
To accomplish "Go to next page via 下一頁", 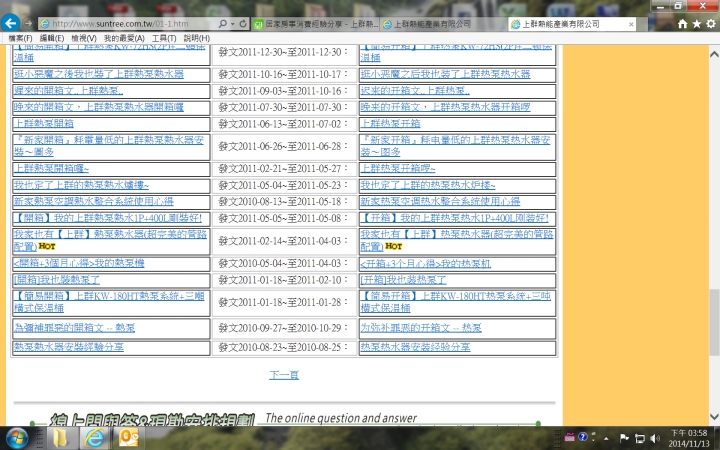I will 284,375.
